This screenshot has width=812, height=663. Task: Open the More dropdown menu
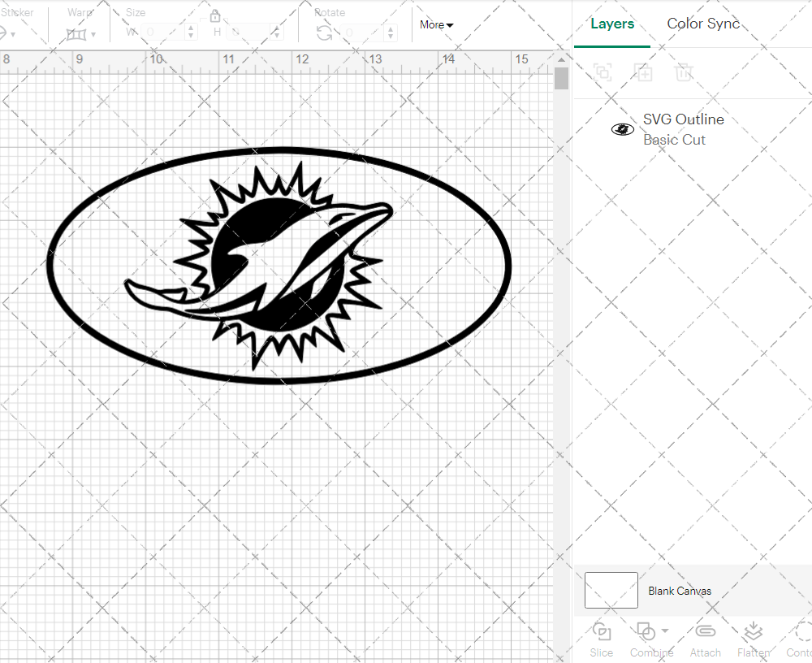(x=436, y=25)
